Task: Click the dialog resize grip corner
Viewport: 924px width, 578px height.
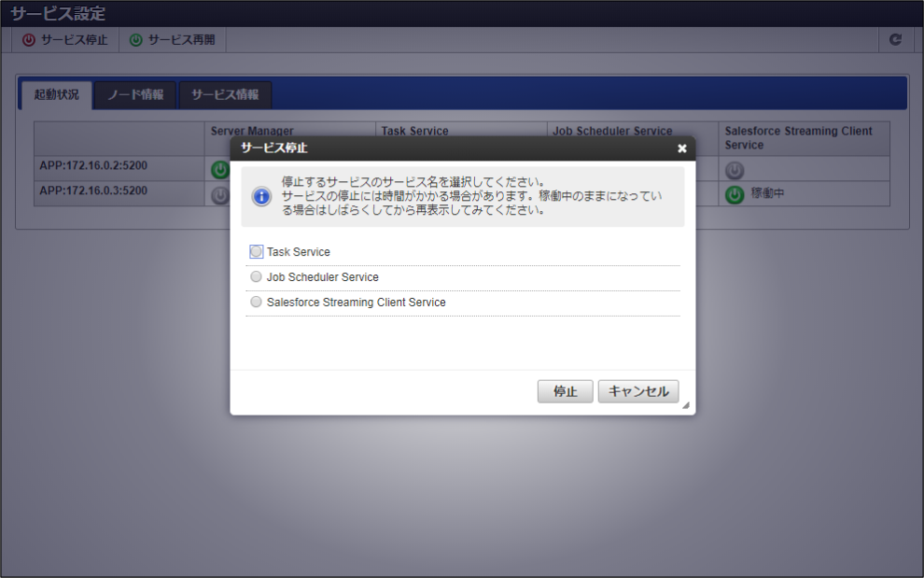Action: [x=686, y=406]
